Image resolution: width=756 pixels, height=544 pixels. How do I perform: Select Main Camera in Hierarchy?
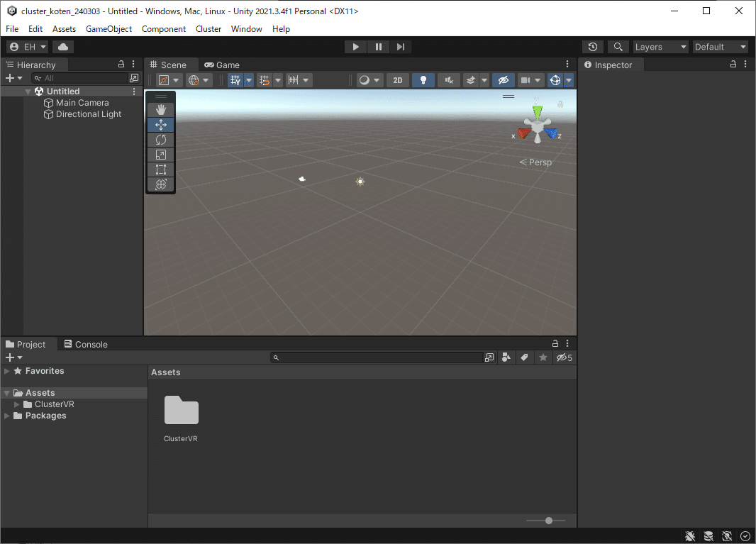tap(82, 103)
